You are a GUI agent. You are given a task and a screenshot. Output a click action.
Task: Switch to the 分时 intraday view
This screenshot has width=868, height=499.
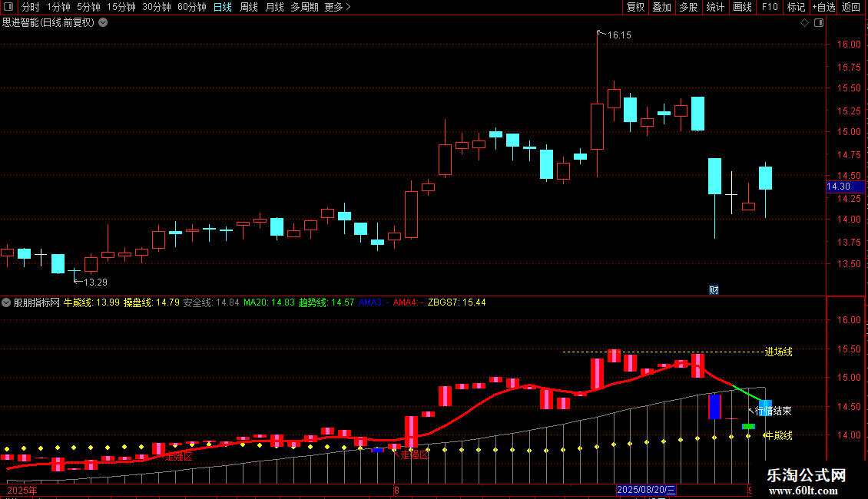pyautogui.click(x=31, y=7)
